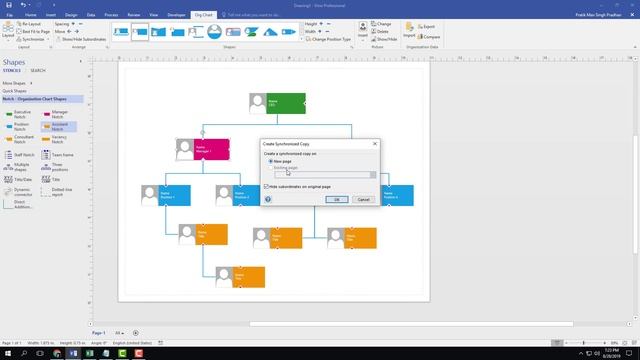
Task: Open the existing page dropdown list
Action: (x=373, y=175)
